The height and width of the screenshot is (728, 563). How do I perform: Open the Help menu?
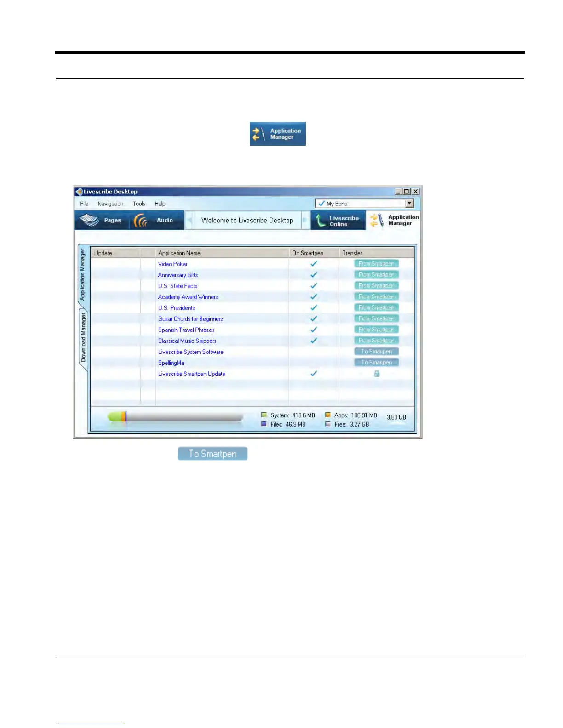(x=160, y=204)
